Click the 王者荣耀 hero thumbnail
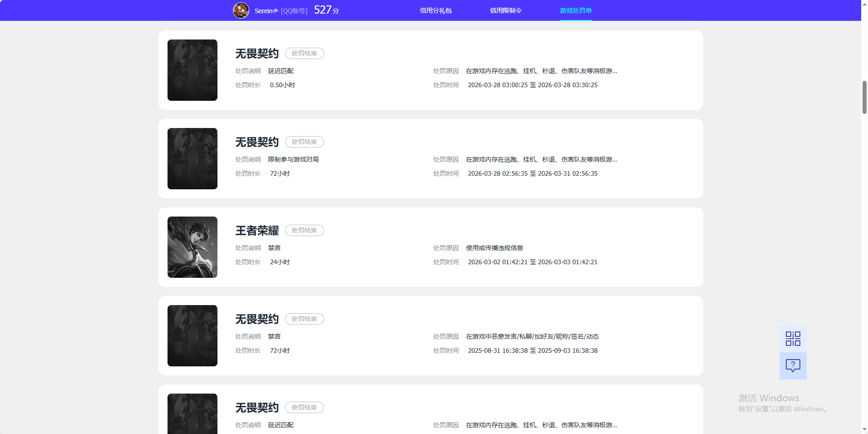 click(x=192, y=247)
